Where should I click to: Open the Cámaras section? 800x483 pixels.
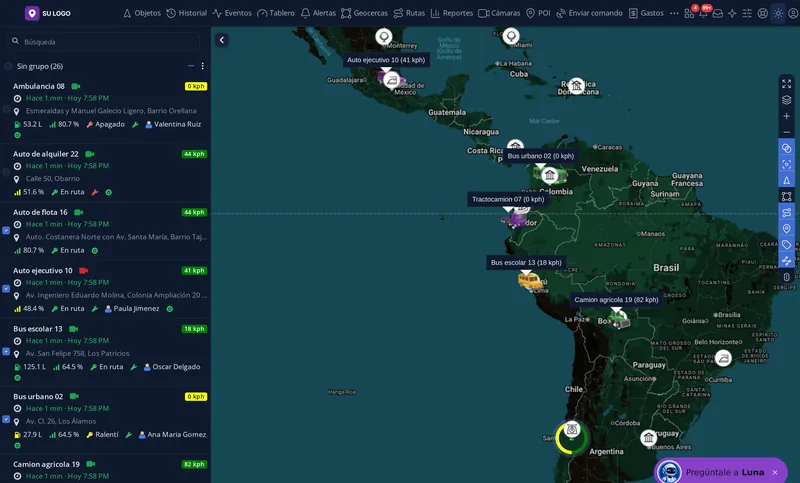499,13
